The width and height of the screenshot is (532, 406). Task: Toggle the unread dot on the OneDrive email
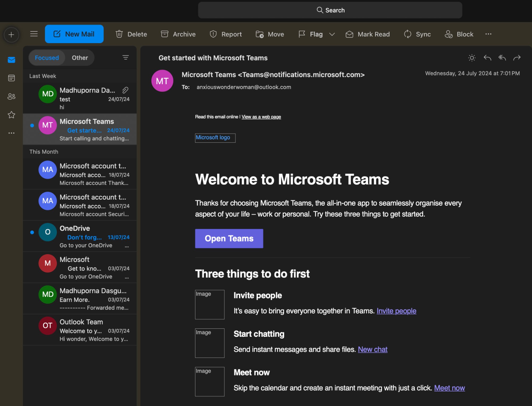pyautogui.click(x=32, y=232)
